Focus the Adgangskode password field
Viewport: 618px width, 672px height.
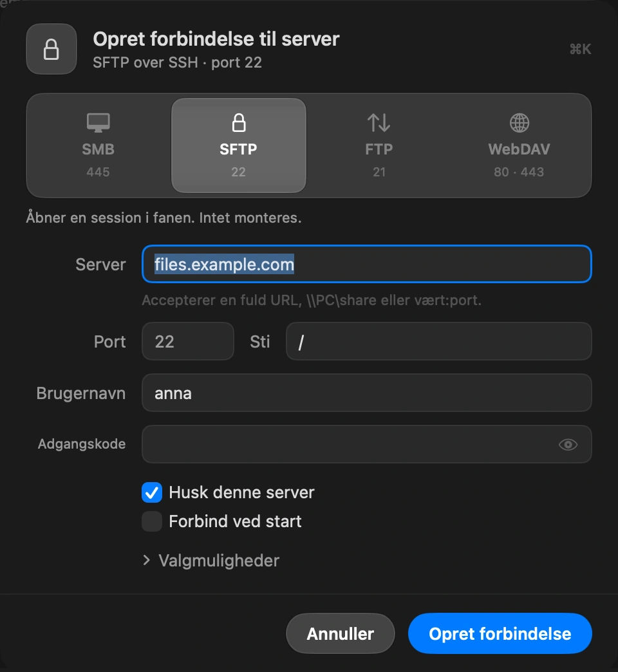point(367,444)
